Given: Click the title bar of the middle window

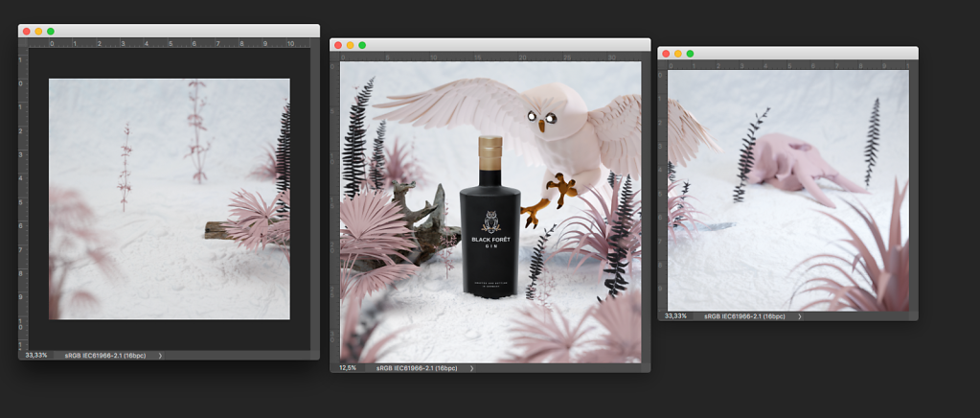Looking at the screenshot, I should 490,45.
